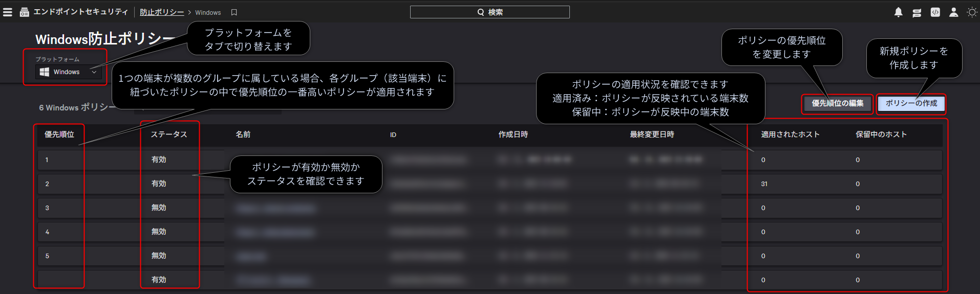980x294 pixels.
Task: Open the policy name link in priority 3 row
Action: tap(275, 208)
